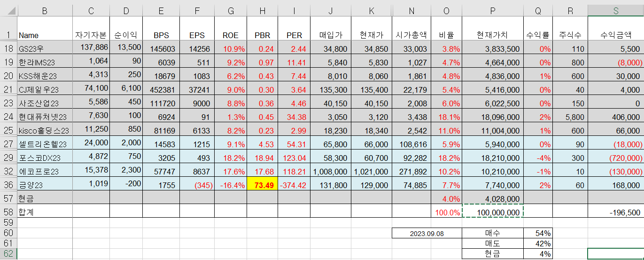Click the 42% cell next to 매도
The width and height of the screenshot is (644, 260).
click(538, 243)
